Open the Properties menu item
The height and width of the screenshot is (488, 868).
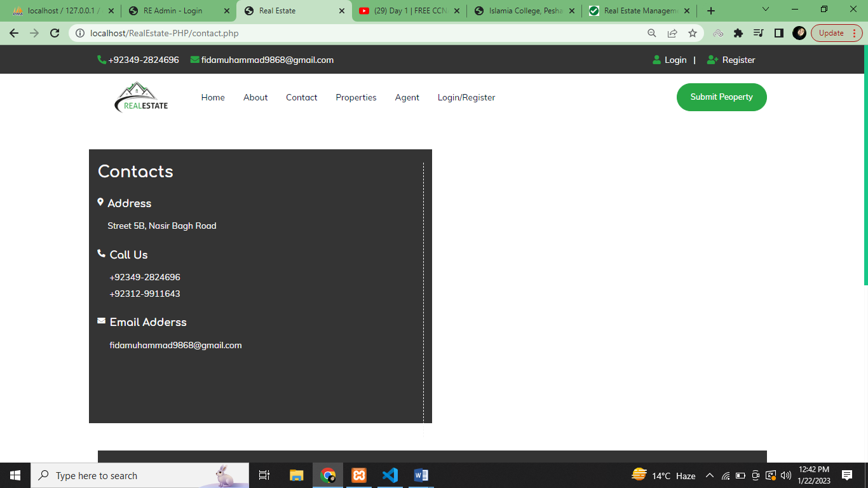[x=356, y=97]
